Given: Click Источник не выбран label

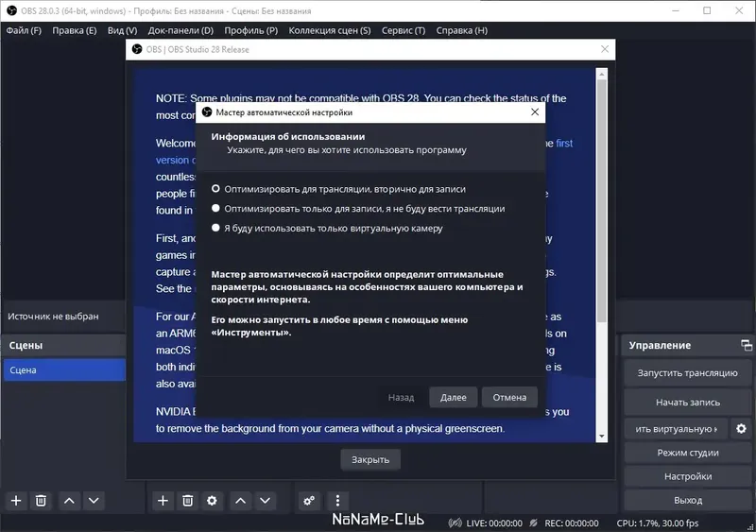Looking at the screenshot, I should [53, 317].
